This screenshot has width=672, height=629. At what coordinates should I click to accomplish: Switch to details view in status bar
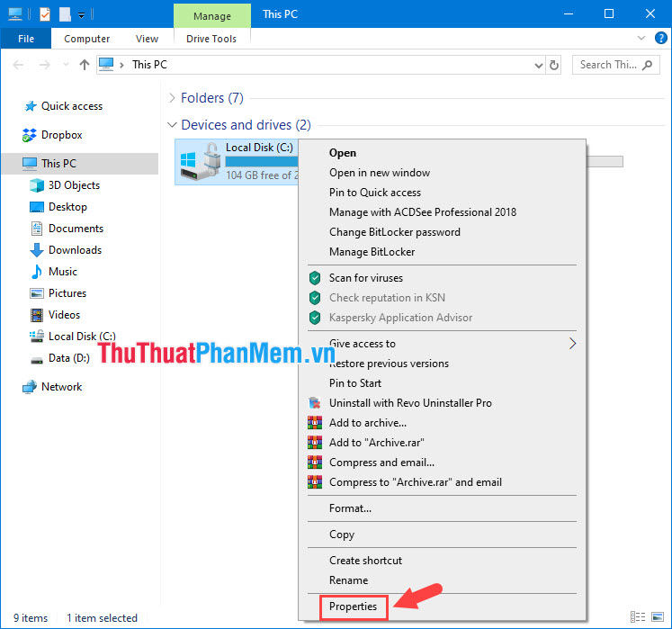tap(638, 617)
